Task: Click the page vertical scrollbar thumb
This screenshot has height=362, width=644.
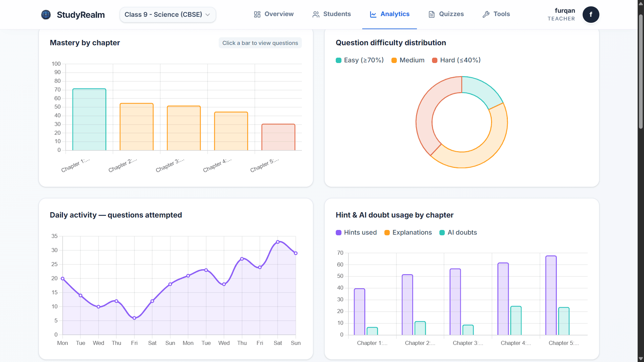Action: (641, 71)
